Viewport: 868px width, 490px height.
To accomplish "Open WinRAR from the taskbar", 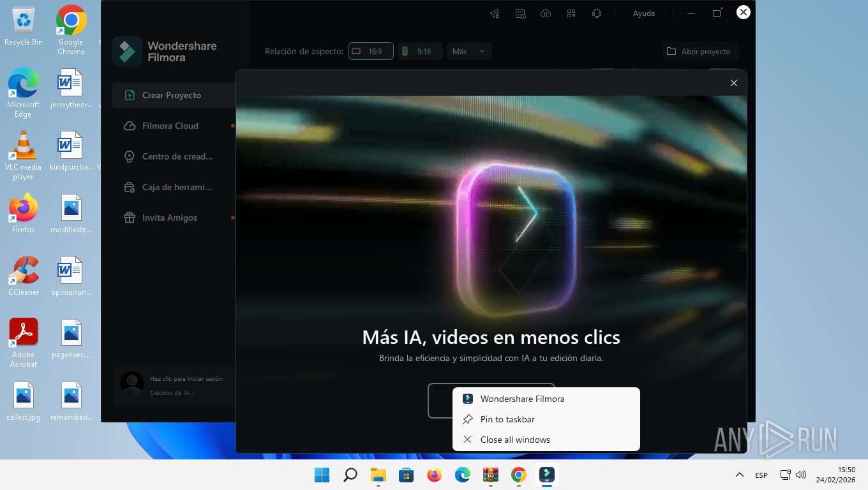I will coord(491,475).
